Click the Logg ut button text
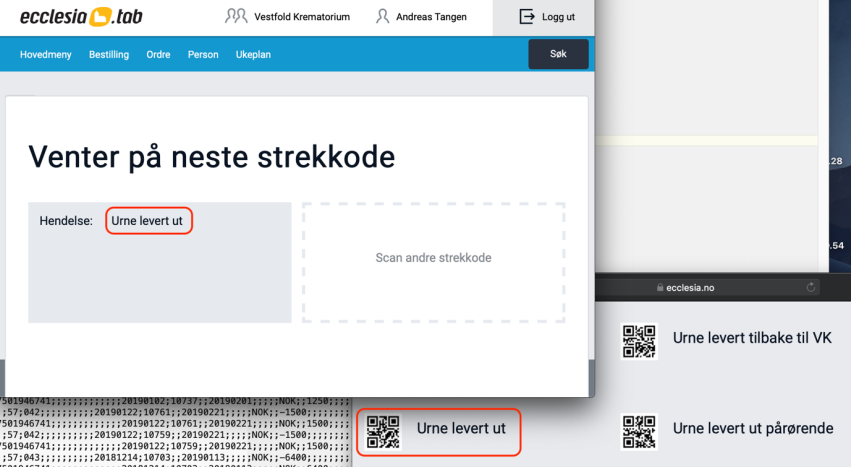The width and height of the screenshot is (851, 467). pos(558,17)
